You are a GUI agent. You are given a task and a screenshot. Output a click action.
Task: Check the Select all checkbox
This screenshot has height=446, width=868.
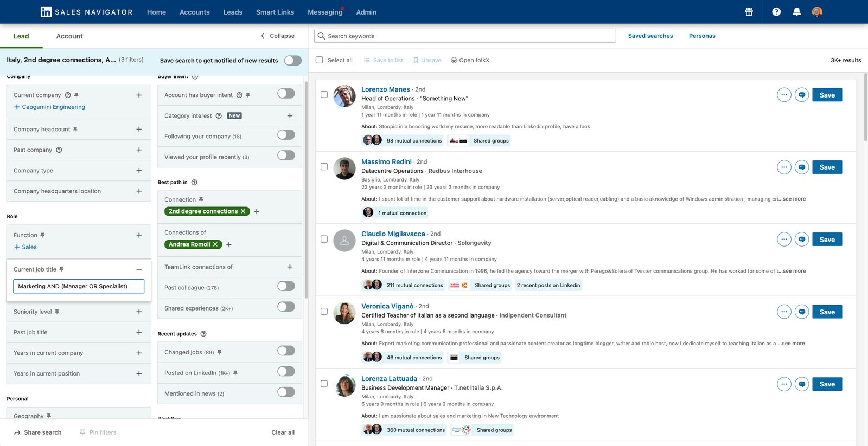pos(319,60)
